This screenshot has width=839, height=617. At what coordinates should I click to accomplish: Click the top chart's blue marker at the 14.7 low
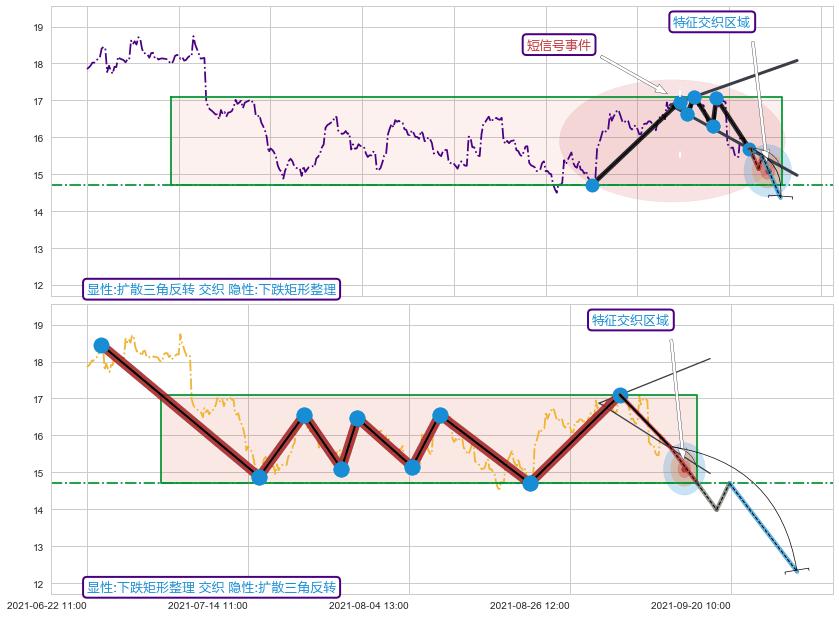[x=592, y=185]
